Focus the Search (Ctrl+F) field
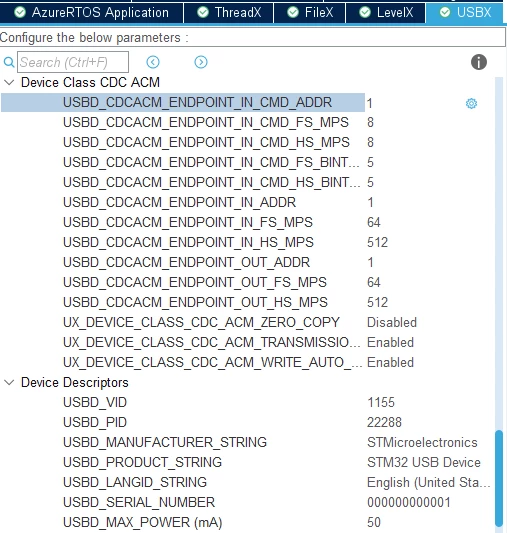 [73, 62]
